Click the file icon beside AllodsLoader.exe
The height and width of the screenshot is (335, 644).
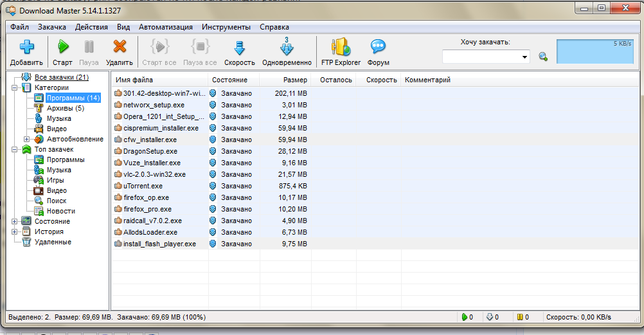tap(118, 232)
